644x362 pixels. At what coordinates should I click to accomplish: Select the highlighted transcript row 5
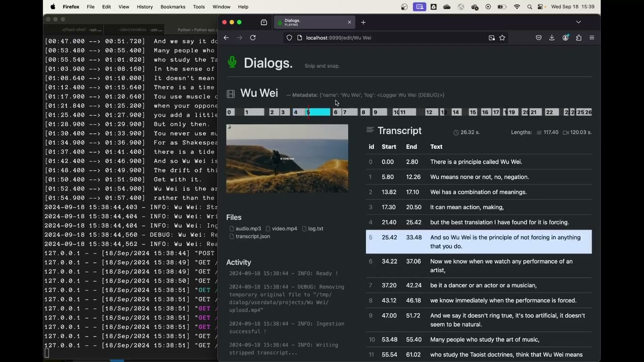pos(479,242)
